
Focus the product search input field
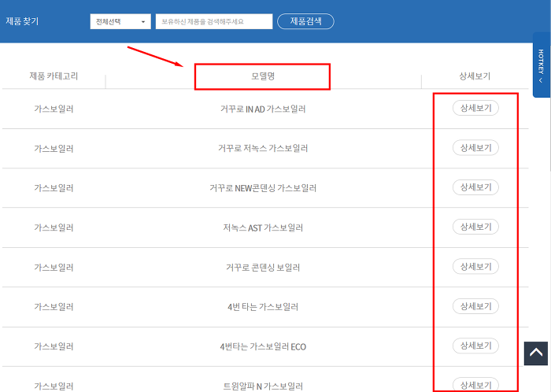tap(214, 21)
